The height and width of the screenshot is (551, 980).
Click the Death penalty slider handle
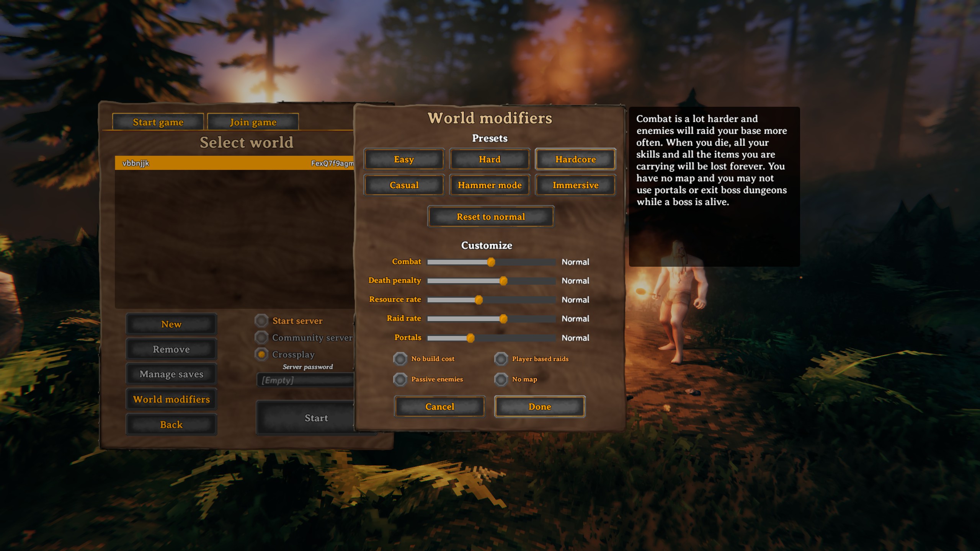click(x=503, y=281)
